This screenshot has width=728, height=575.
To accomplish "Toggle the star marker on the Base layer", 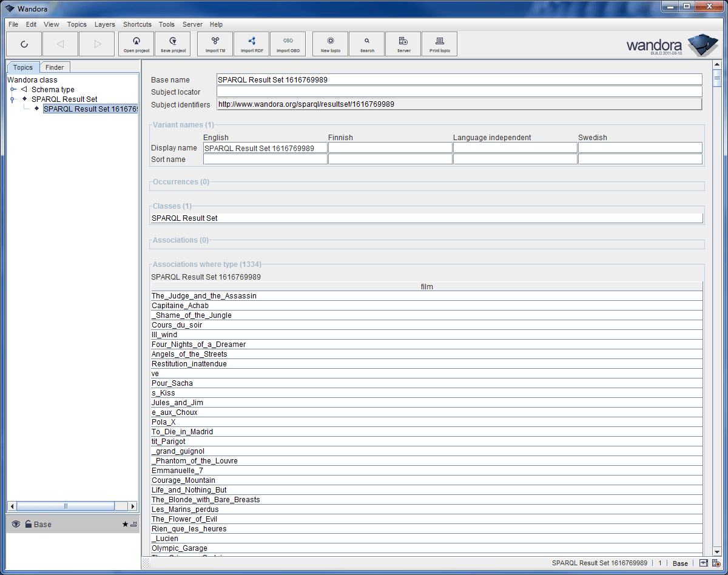I will [x=126, y=524].
